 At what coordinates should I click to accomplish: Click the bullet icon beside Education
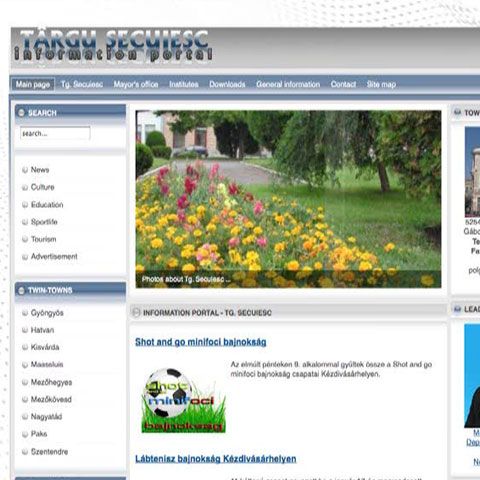click(x=25, y=205)
